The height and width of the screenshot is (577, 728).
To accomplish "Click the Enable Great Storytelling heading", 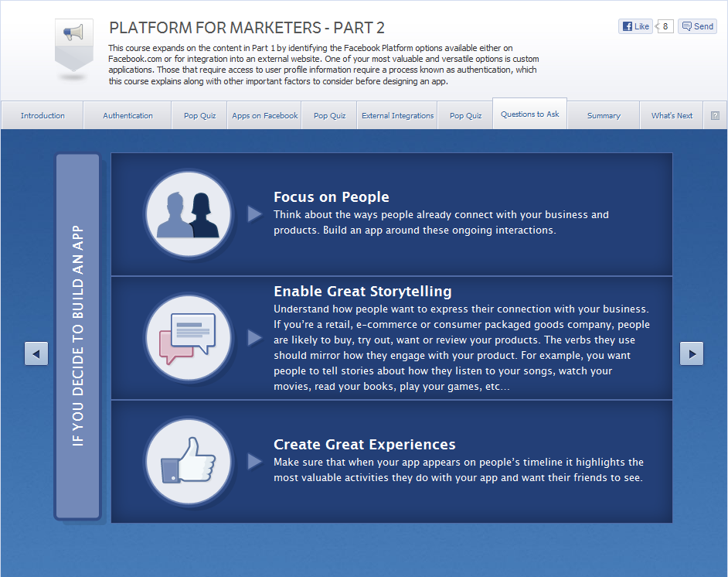I will coord(362,292).
